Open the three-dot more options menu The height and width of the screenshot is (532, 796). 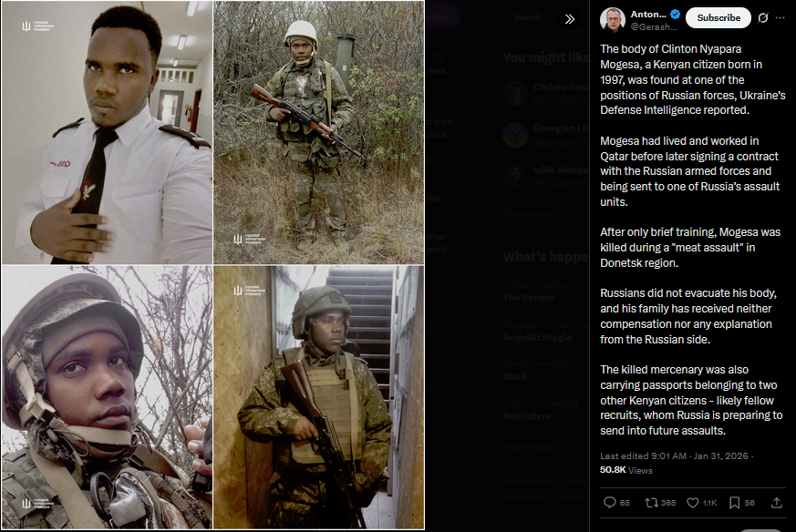(x=780, y=17)
